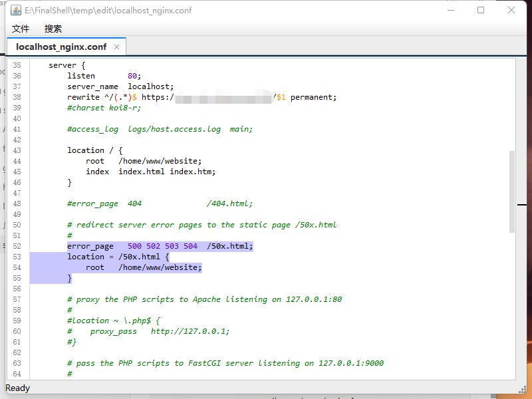Place cursor on the listen 80 line
Screen dimensions: 532x399
[104, 76]
